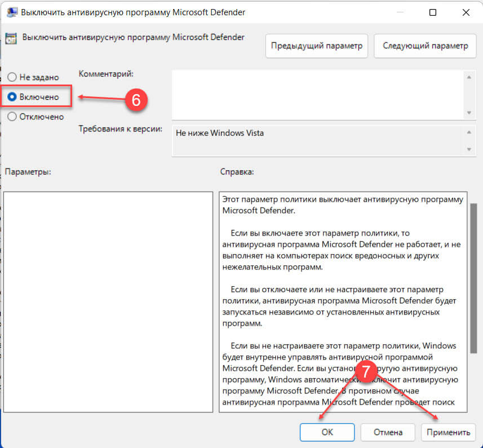The width and height of the screenshot is (483, 448).
Task: Maximize the policy dialog window
Action: [x=433, y=12]
